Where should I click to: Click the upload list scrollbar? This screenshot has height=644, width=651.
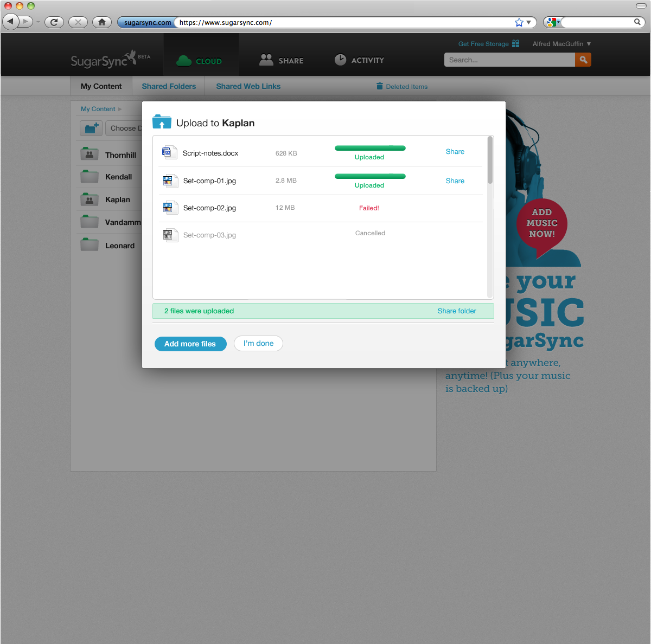click(490, 160)
